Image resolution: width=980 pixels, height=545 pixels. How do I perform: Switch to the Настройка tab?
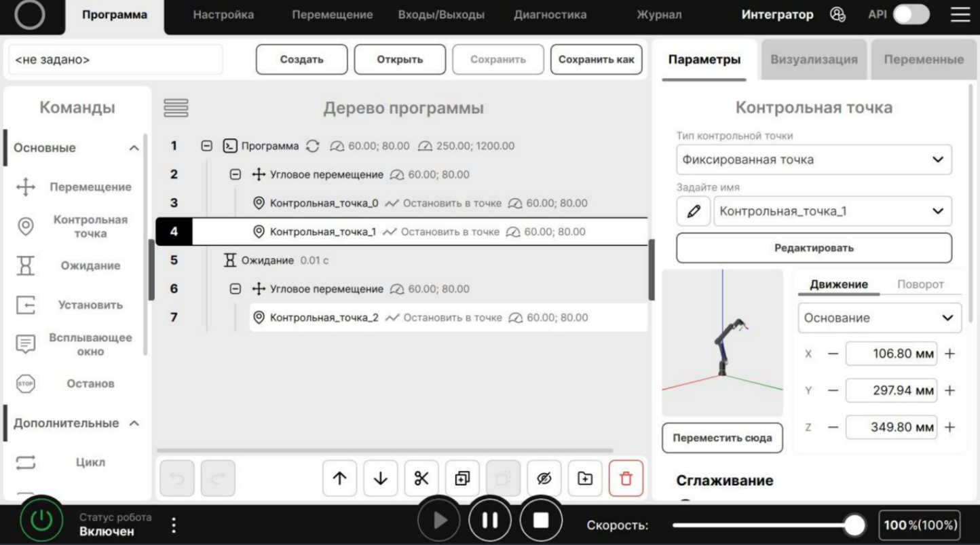(223, 15)
